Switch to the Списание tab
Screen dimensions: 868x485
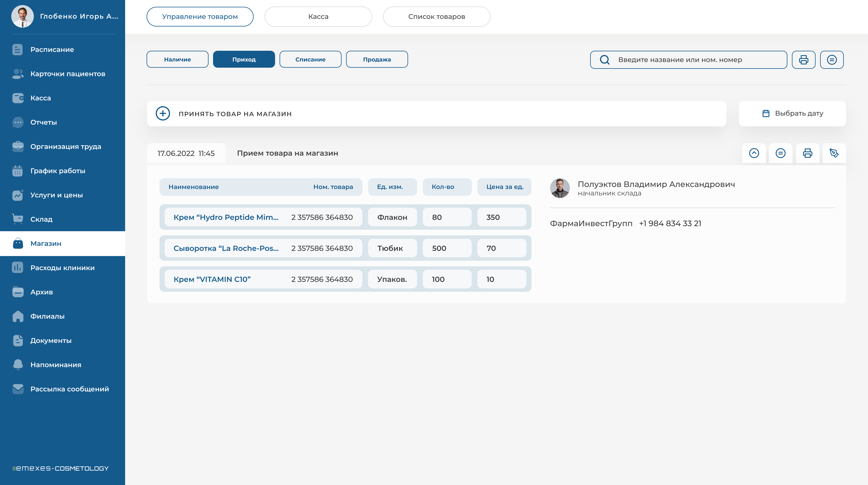coord(310,59)
